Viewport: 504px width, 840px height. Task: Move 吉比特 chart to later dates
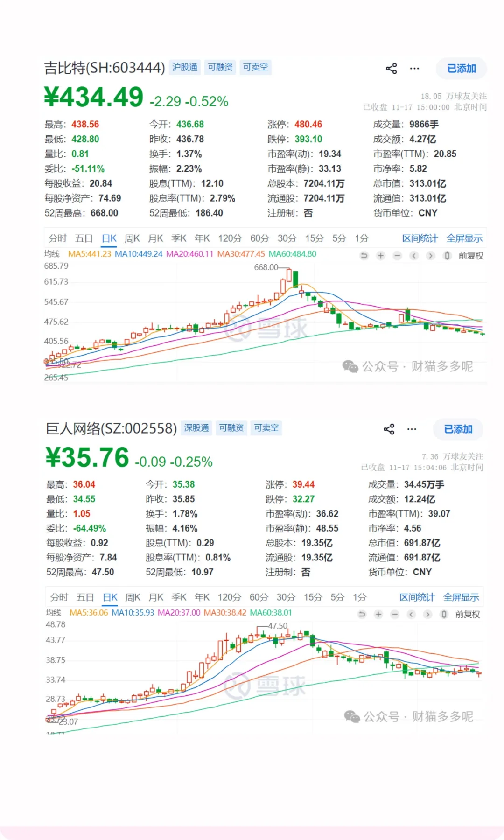[x=430, y=255]
